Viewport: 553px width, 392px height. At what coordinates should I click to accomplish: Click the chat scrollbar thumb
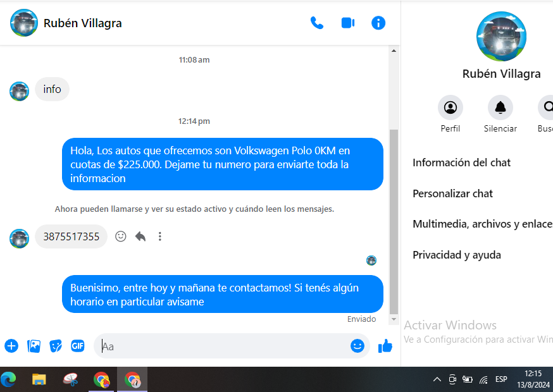pos(394,221)
